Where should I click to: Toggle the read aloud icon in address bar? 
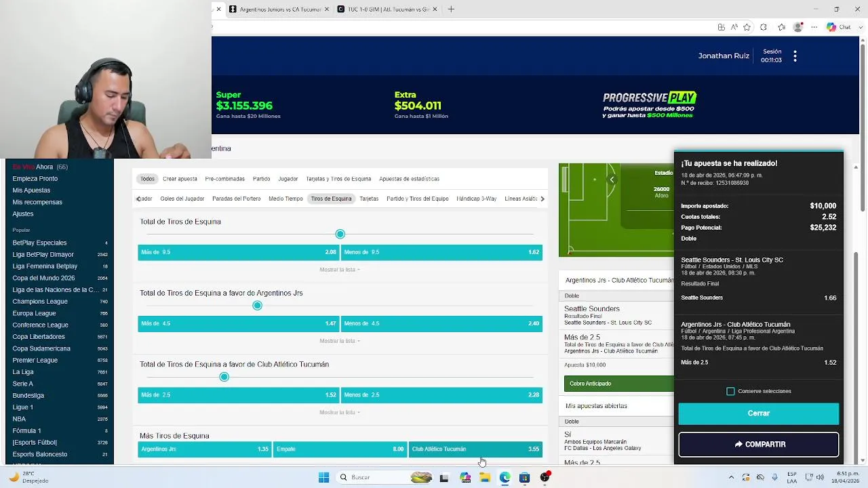[x=734, y=27]
